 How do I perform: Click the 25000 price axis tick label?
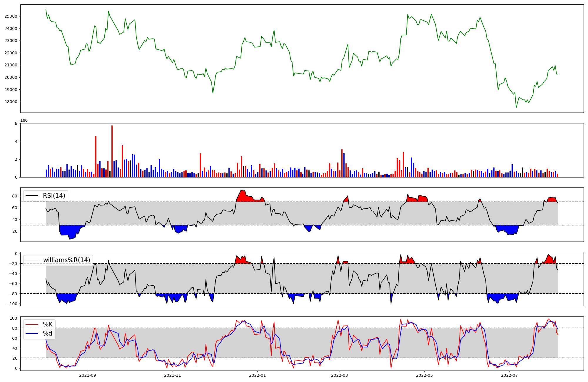point(11,16)
